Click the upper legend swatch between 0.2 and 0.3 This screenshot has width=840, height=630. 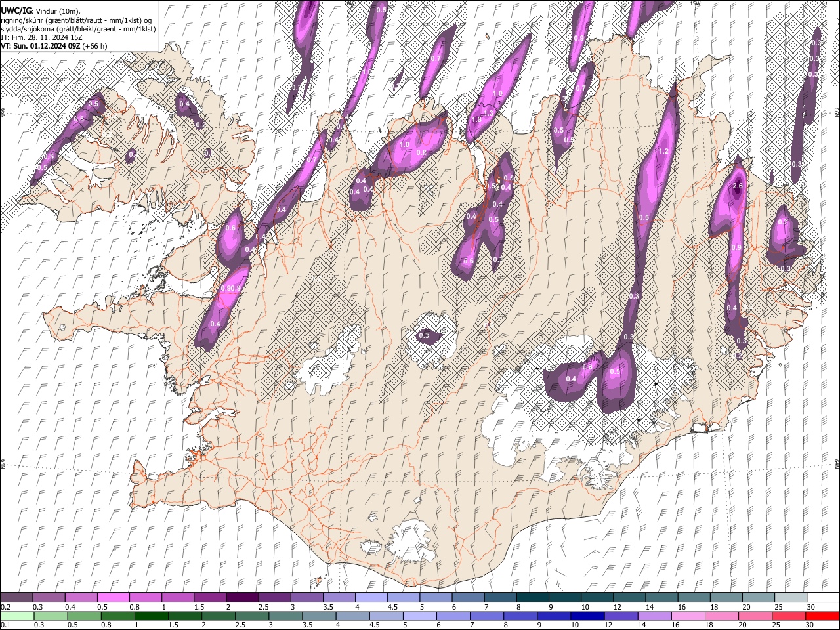pos(16,597)
